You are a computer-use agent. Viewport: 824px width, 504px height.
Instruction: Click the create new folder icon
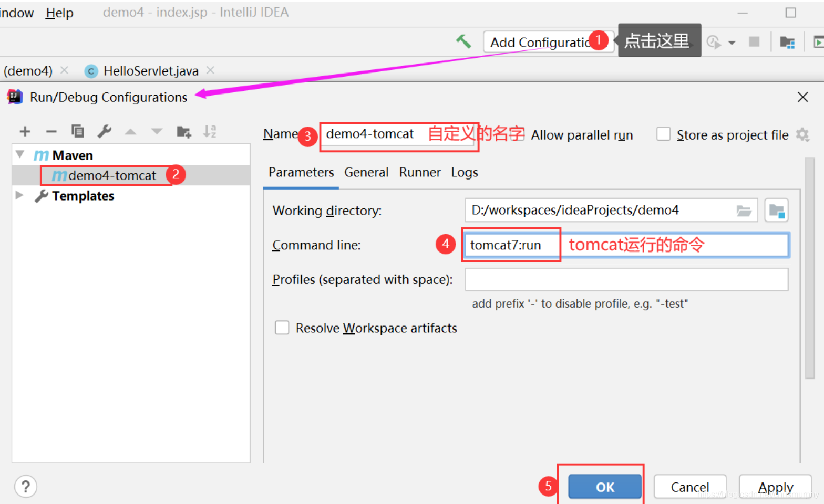(183, 131)
